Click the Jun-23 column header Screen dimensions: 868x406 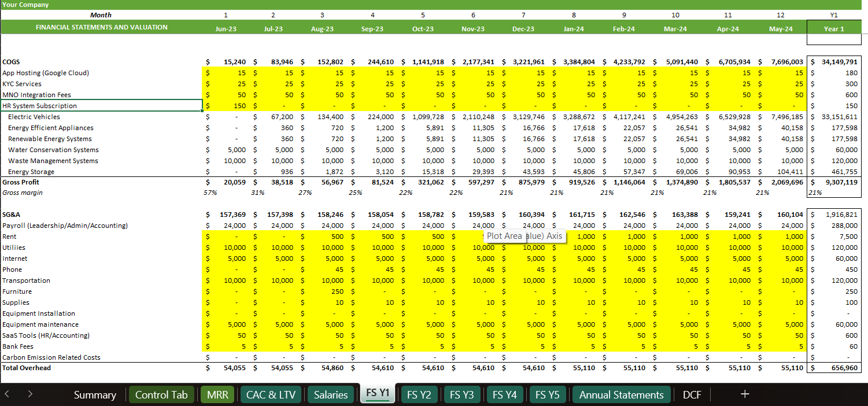(226, 28)
